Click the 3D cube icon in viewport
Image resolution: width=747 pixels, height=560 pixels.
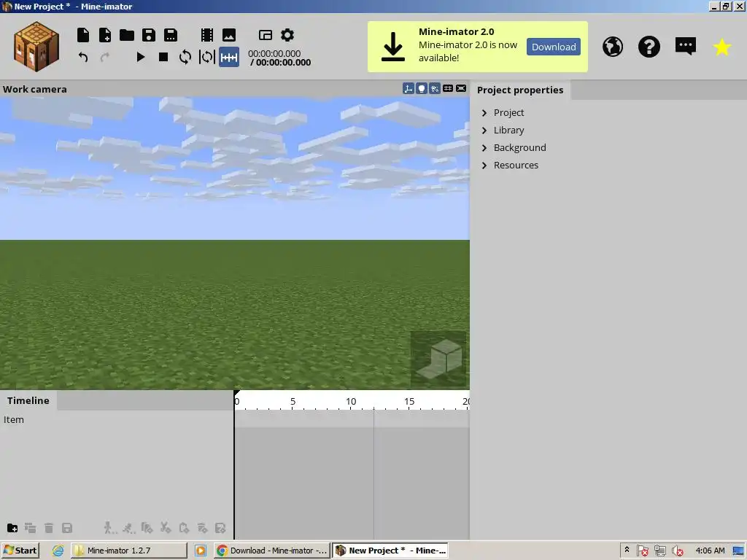[438, 359]
